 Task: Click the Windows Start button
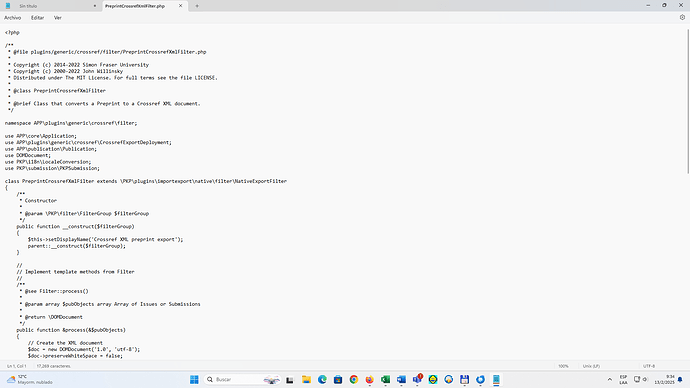point(194,379)
